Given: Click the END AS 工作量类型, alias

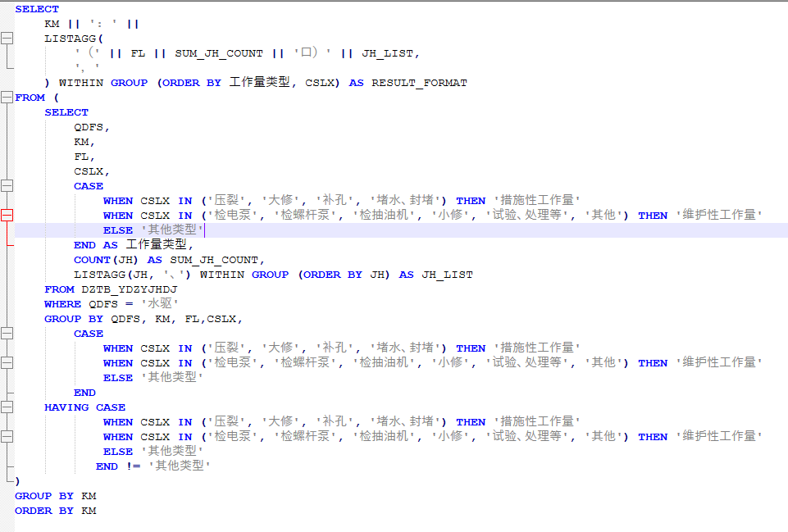Looking at the screenshot, I should 133,244.
